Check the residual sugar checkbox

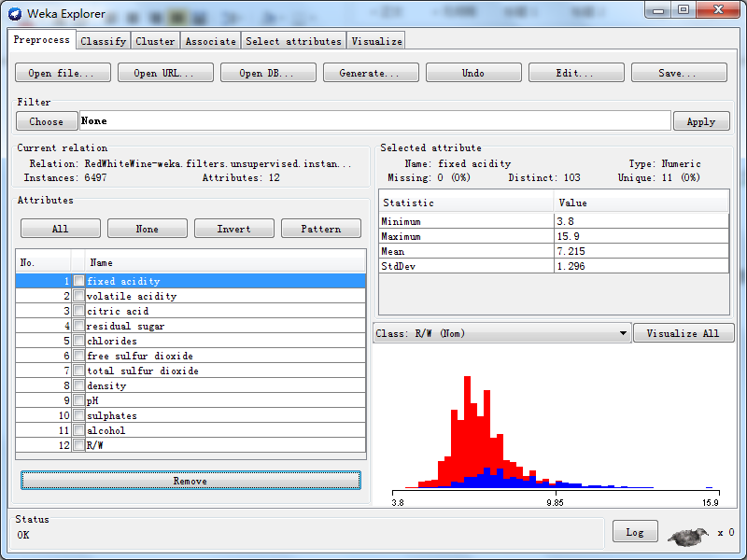tap(79, 326)
